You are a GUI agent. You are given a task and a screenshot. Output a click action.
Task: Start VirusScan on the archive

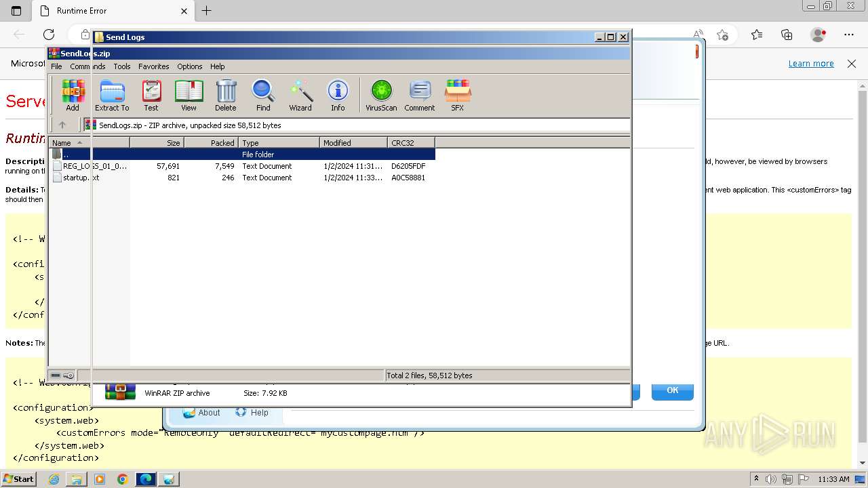point(381,95)
